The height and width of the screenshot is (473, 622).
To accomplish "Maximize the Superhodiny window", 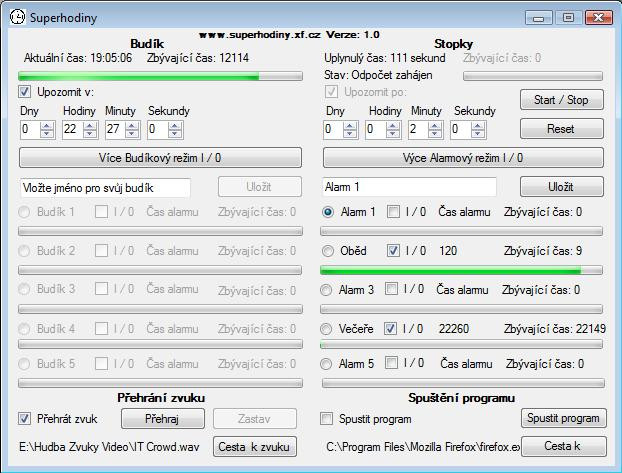I will 568,17.
